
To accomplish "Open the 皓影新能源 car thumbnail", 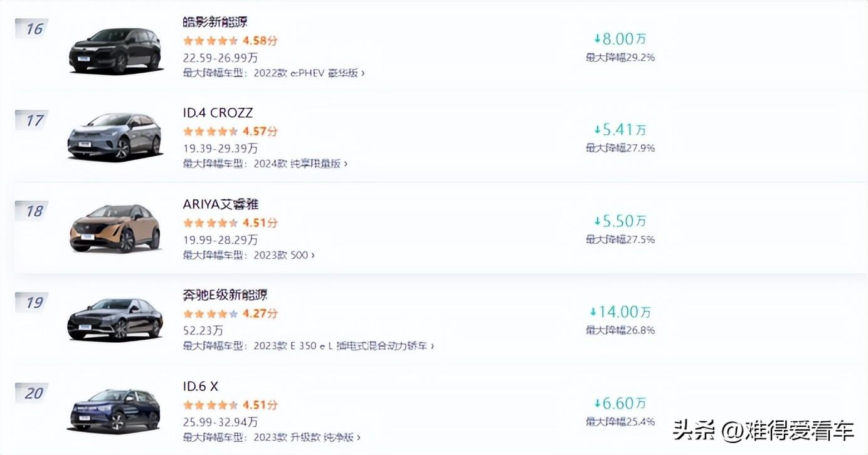I will [115, 51].
